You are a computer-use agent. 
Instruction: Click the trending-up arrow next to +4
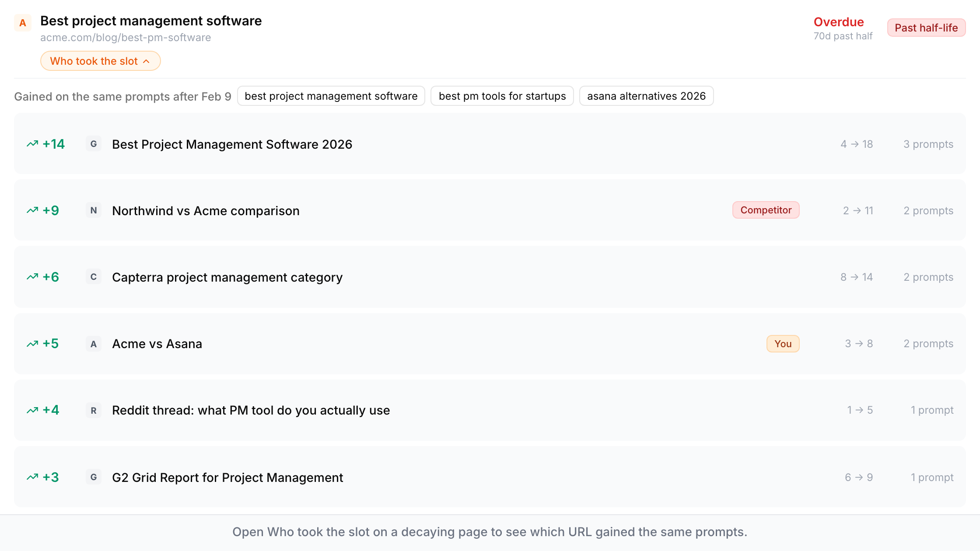(32, 410)
